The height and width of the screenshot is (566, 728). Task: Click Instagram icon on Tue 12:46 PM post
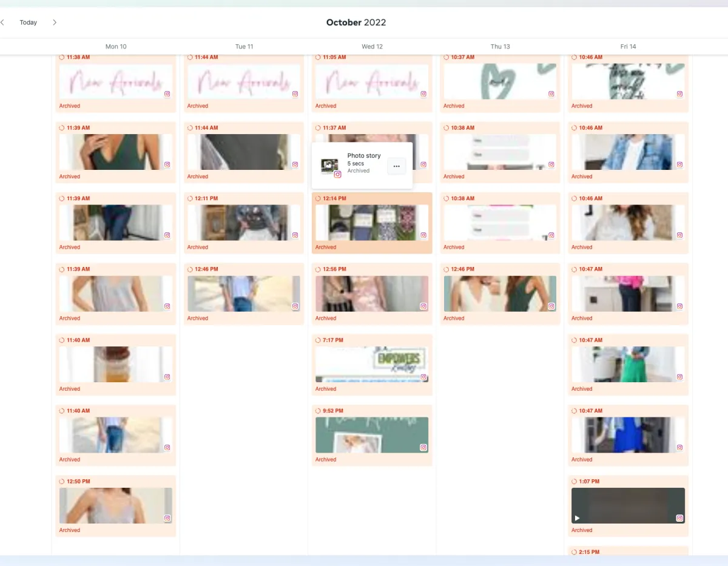[295, 306]
